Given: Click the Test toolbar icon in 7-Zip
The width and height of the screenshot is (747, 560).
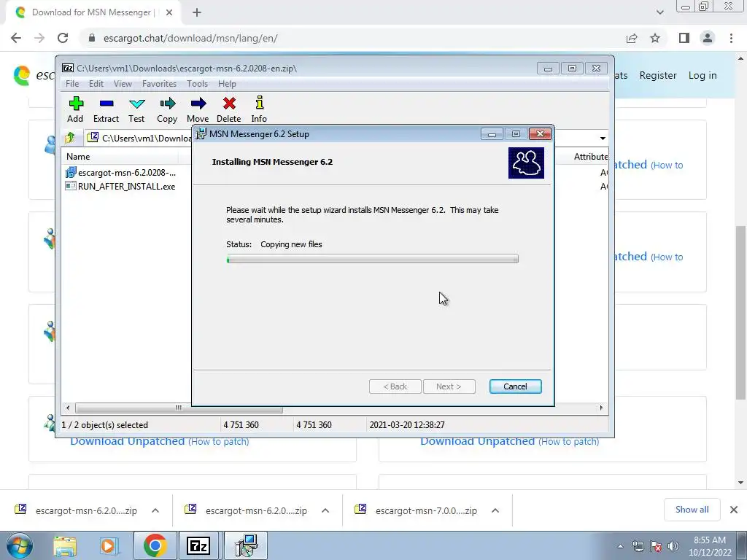Looking at the screenshot, I should click(x=136, y=109).
